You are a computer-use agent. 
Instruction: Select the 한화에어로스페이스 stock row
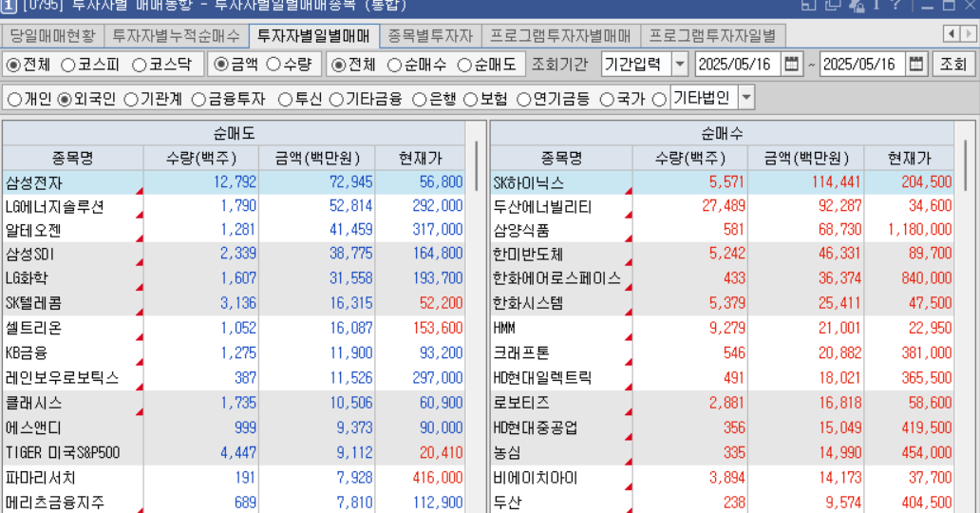click(x=723, y=278)
